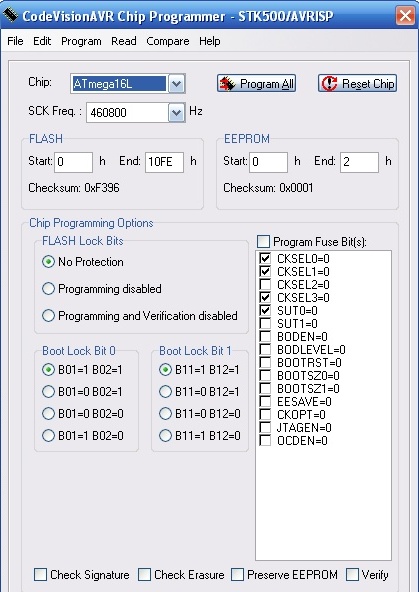Select No Protection lock bits option
Screen dimensions: 419x592
click(x=48, y=262)
